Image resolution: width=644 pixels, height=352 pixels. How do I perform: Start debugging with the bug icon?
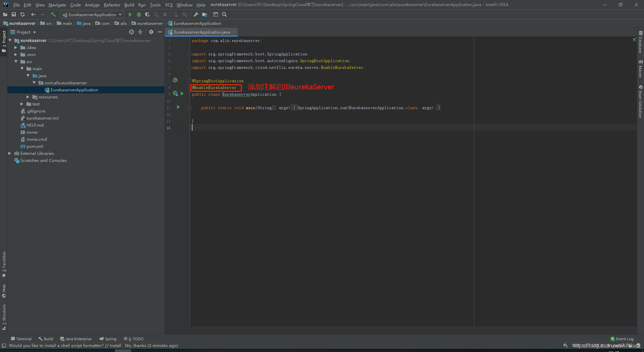139,14
